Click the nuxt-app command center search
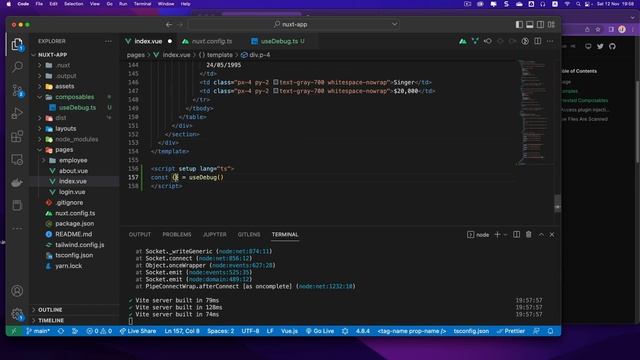The image size is (640, 360). pyautogui.click(x=294, y=24)
